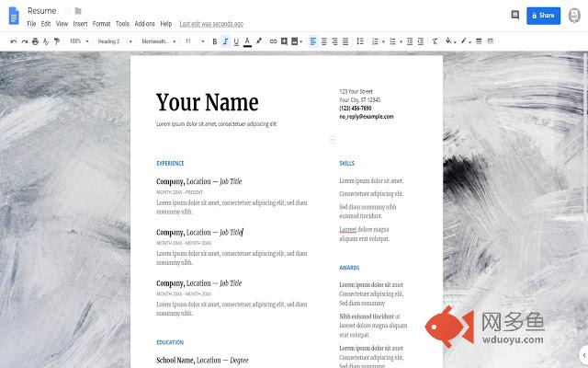Screen dimensions: 588x368
Task: Open the Line spacing options
Action: pos(360,41)
